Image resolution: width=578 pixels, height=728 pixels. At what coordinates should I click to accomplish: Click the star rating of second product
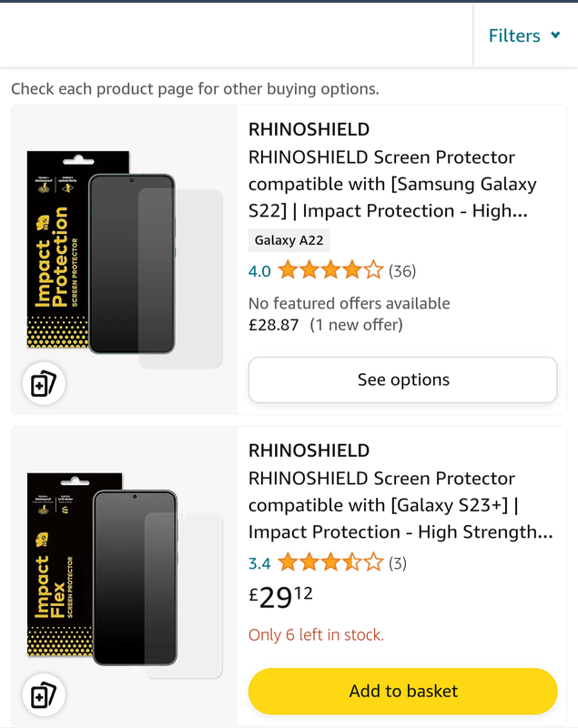pyautogui.click(x=330, y=562)
